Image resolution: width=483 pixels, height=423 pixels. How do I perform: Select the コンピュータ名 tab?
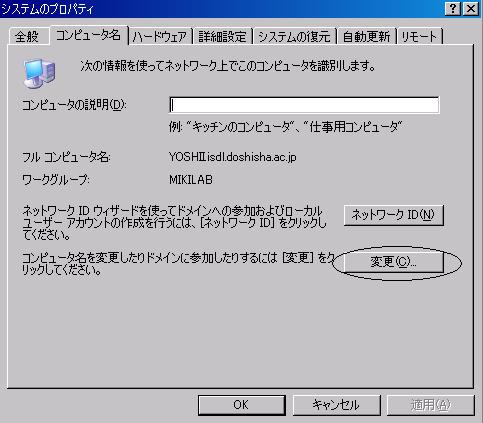[x=89, y=35]
